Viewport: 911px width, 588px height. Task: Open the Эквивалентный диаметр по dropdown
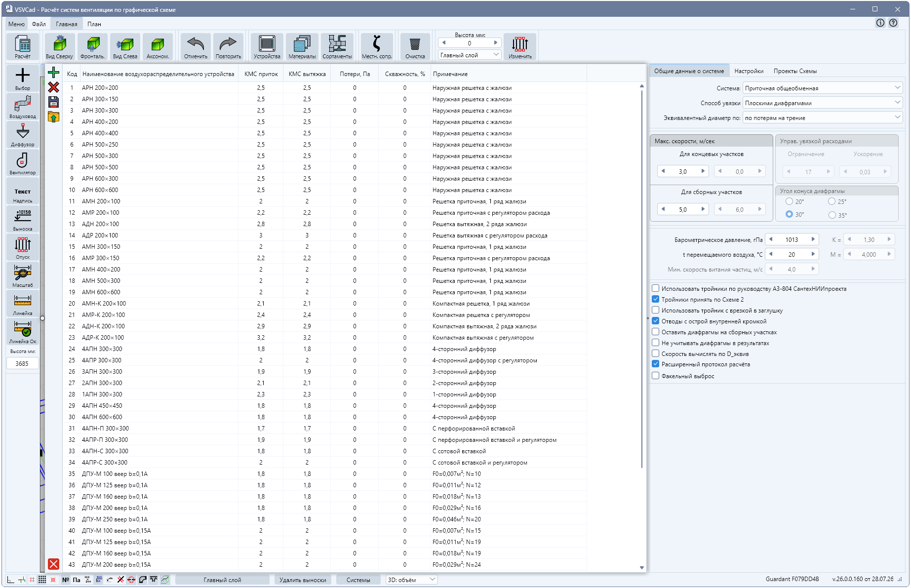pos(823,118)
